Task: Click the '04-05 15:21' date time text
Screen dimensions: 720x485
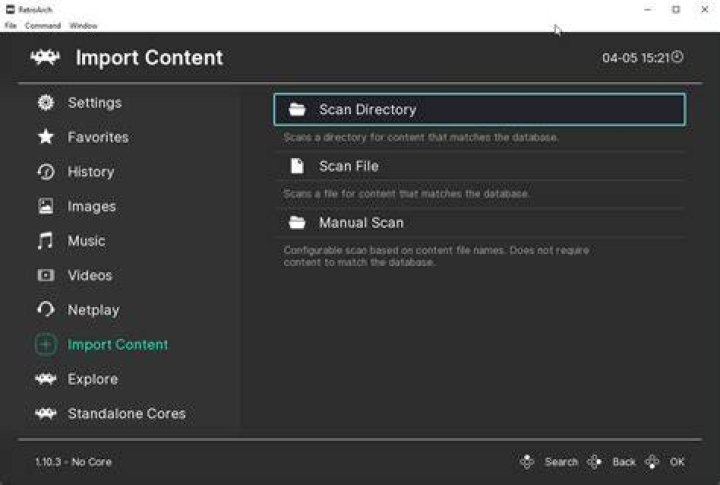Action: coord(636,58)
